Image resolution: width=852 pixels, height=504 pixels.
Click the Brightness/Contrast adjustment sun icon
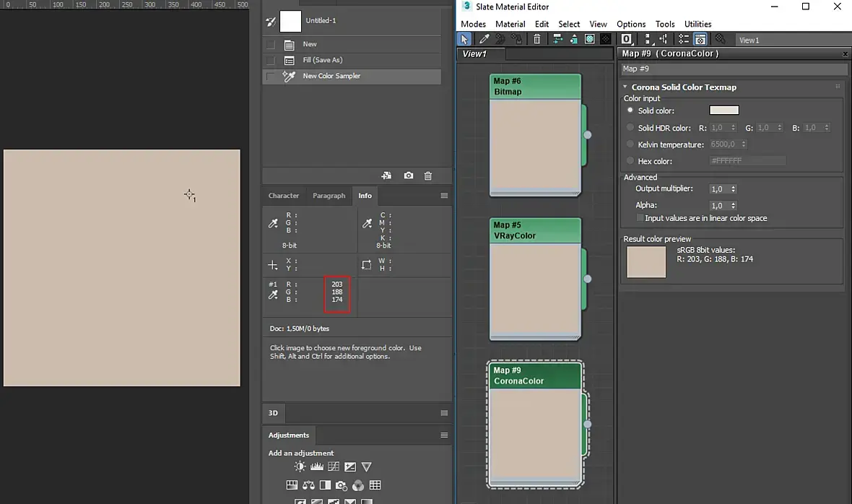point(300,466)
